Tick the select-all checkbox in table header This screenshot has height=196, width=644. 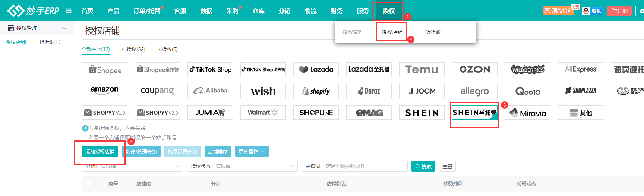click(88, 184)
